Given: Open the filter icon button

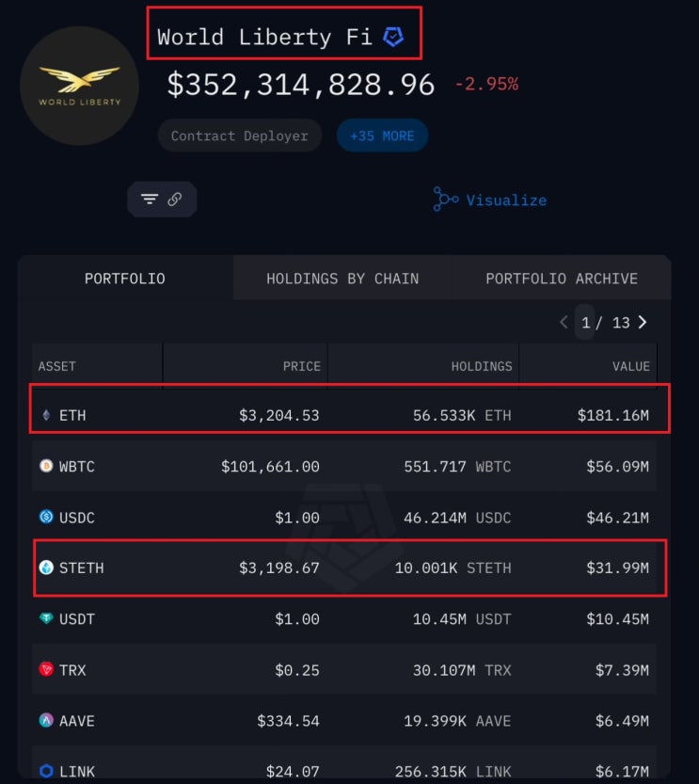Looking at the screenshot, I should (x=150, y=200).
